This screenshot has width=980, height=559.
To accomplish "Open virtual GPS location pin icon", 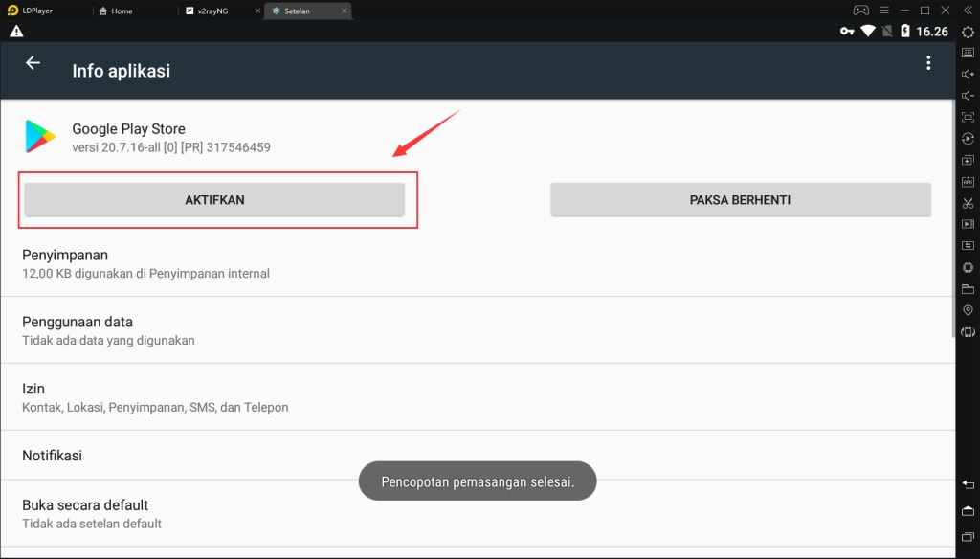I will 969,310.
